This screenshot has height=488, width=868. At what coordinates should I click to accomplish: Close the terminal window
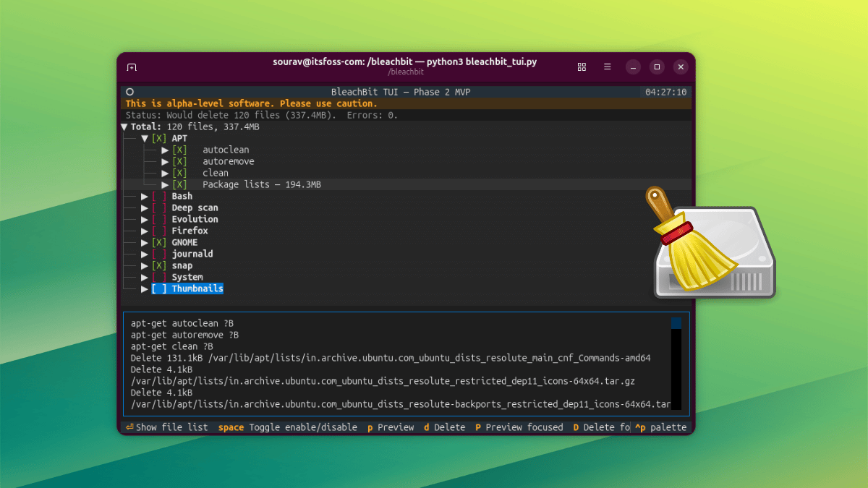click(681, 67)
